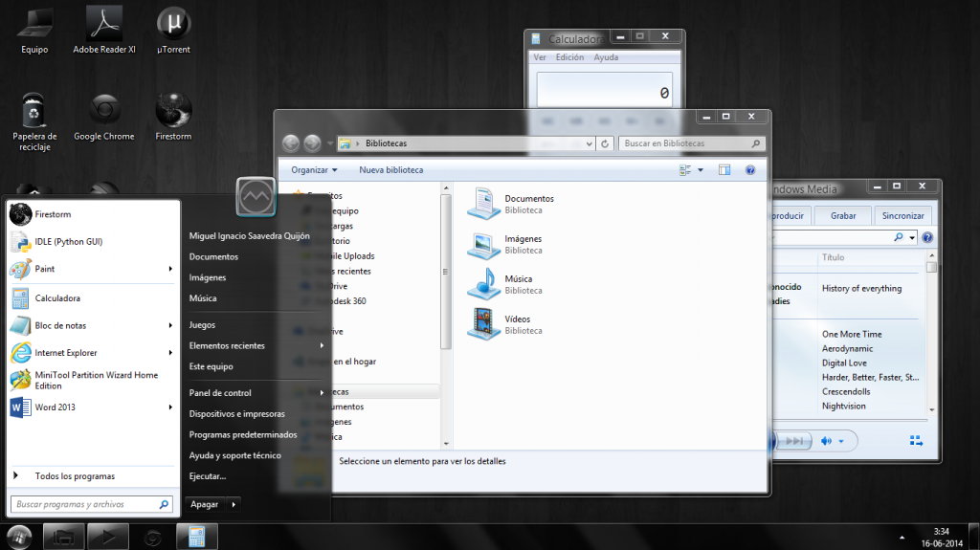Expand Elementos recientes submenu
980x550 pixels.
[322, 345]
